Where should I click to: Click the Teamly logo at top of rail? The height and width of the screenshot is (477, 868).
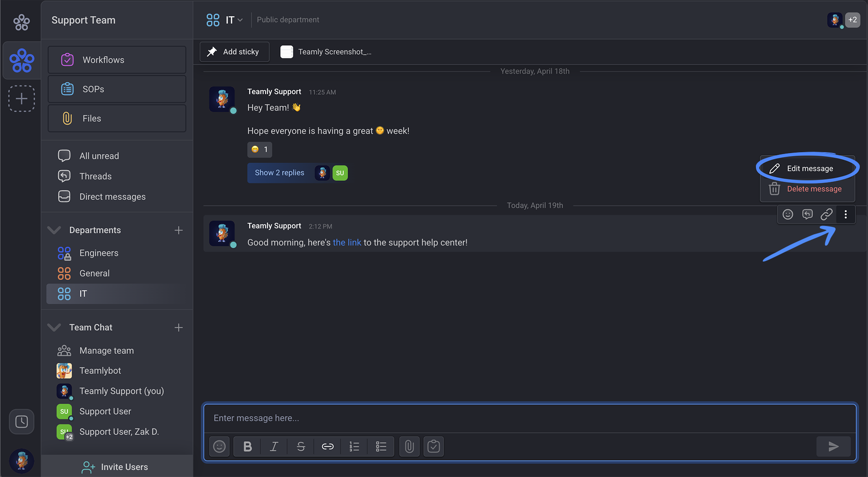point(21,21)
